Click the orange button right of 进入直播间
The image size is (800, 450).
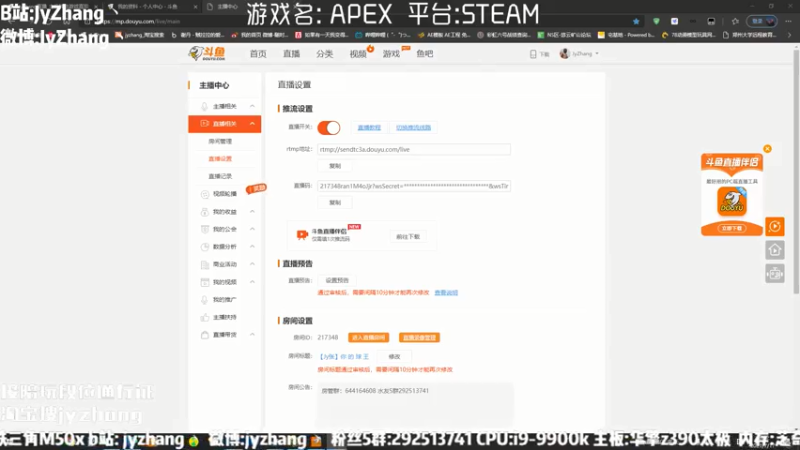[419, 338]
